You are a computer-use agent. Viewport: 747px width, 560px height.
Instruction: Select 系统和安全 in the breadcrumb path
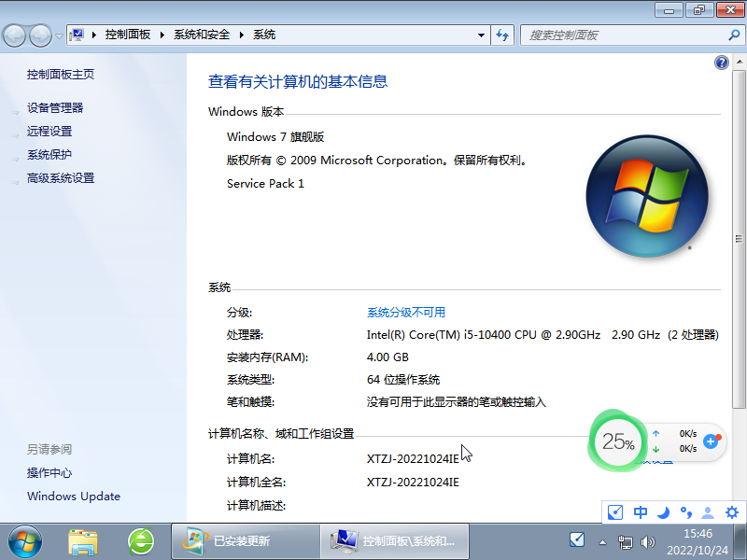coord(202,35)
